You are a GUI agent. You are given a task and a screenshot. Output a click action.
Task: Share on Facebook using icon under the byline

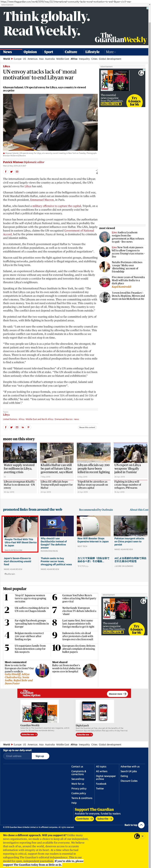click(6, 172)
